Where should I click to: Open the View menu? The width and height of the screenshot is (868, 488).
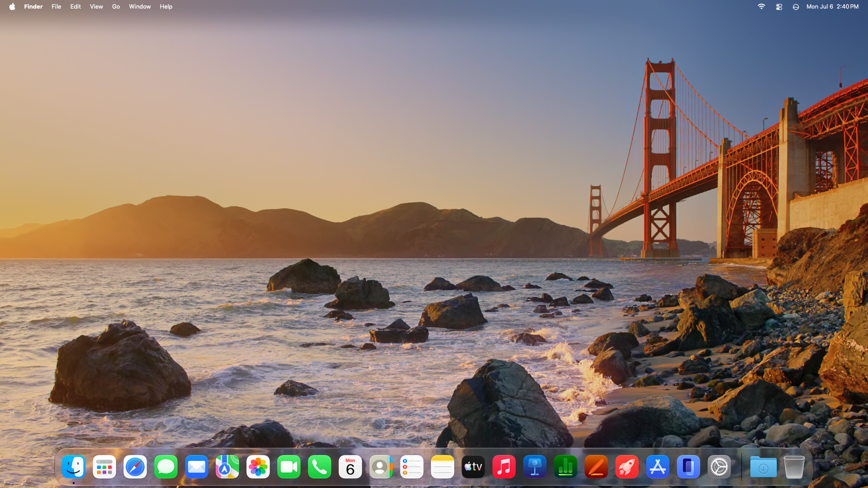[x=96, y=6]
